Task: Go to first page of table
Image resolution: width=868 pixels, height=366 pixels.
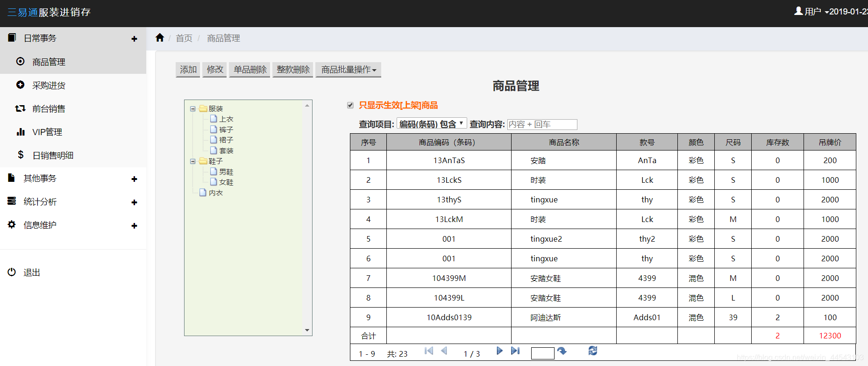Action: pyautogui.click(x=429, y=351)
